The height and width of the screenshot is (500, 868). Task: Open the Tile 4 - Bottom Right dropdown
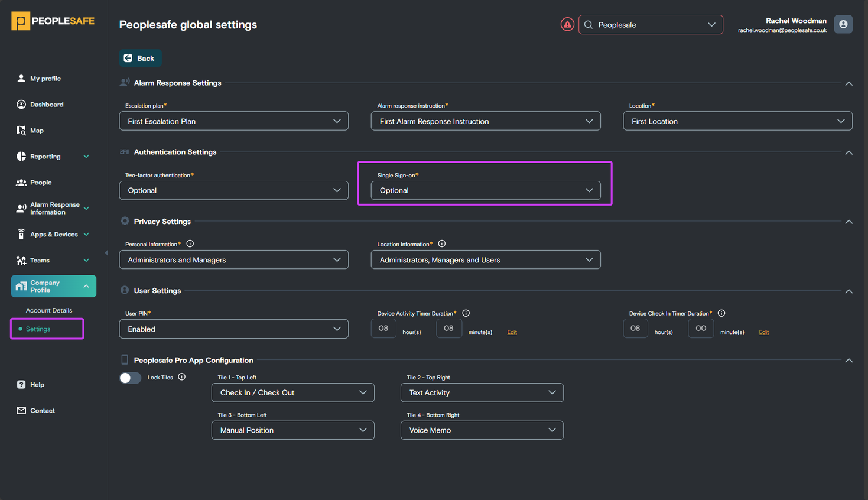482,430
